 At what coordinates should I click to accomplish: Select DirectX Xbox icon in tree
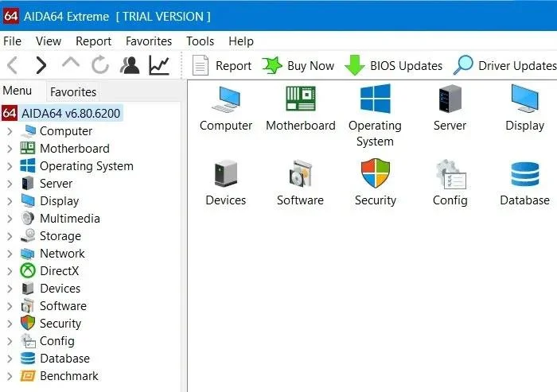pos(28,271)
